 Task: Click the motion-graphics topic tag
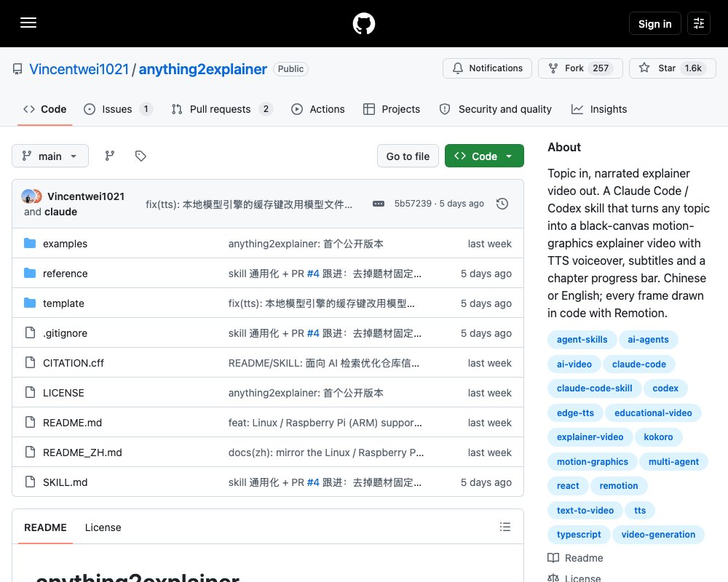coord(592,461)
